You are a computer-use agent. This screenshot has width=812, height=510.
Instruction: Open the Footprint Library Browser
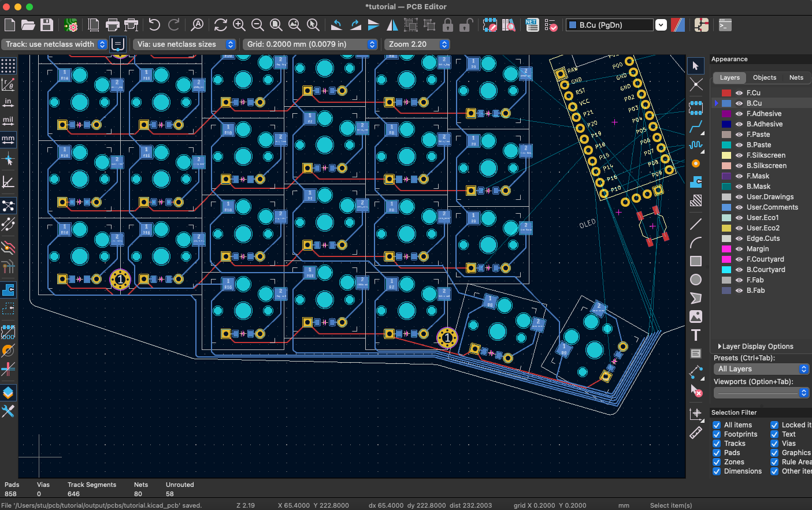coord(508,25)
